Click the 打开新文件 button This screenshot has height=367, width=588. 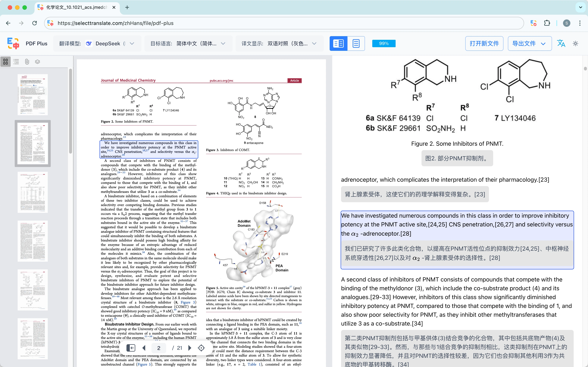click(x=484, y=43)
